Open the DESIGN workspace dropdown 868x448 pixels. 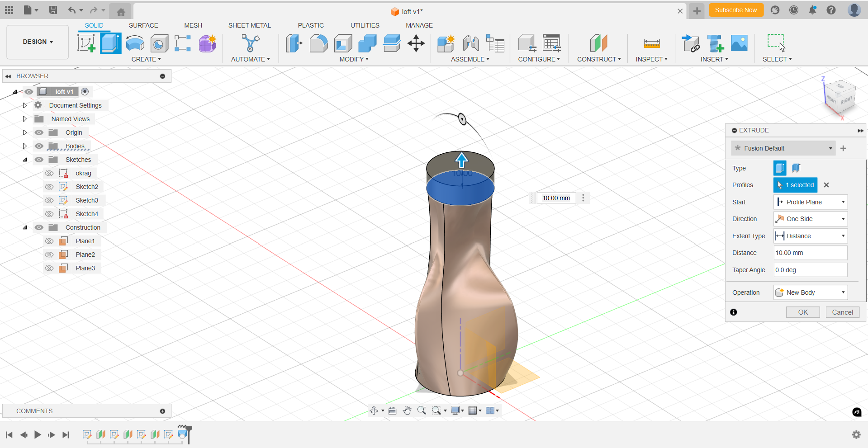pos(38,42)
